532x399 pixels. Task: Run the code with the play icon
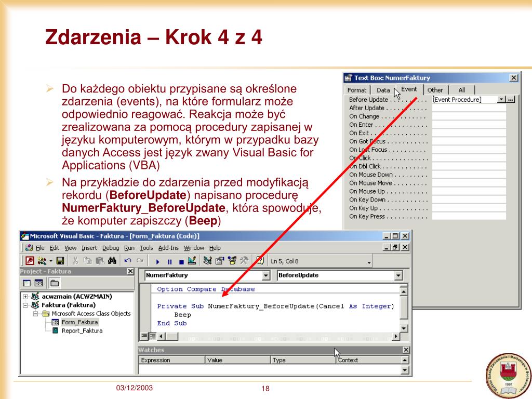(x=157, y=262)
